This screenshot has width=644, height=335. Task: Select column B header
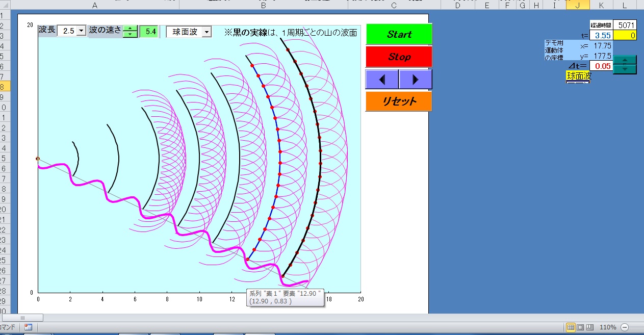pos(264,5)
